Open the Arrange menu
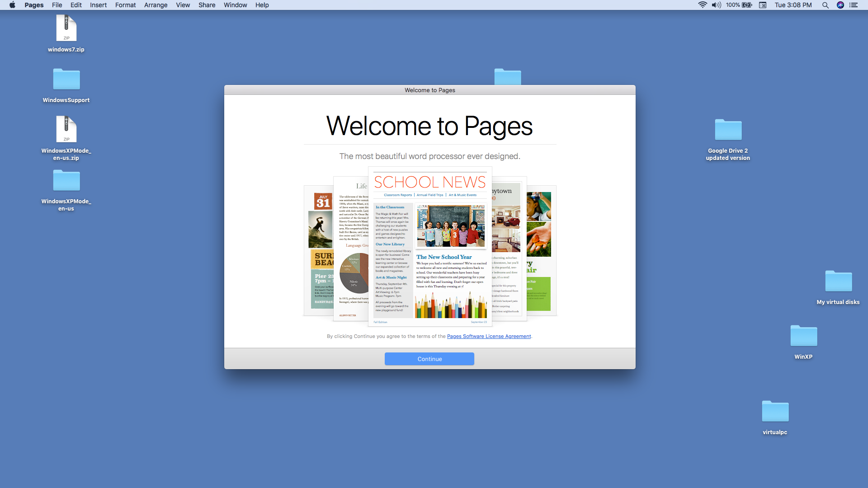This screenshot has height=488, width=868. point(156,5)
